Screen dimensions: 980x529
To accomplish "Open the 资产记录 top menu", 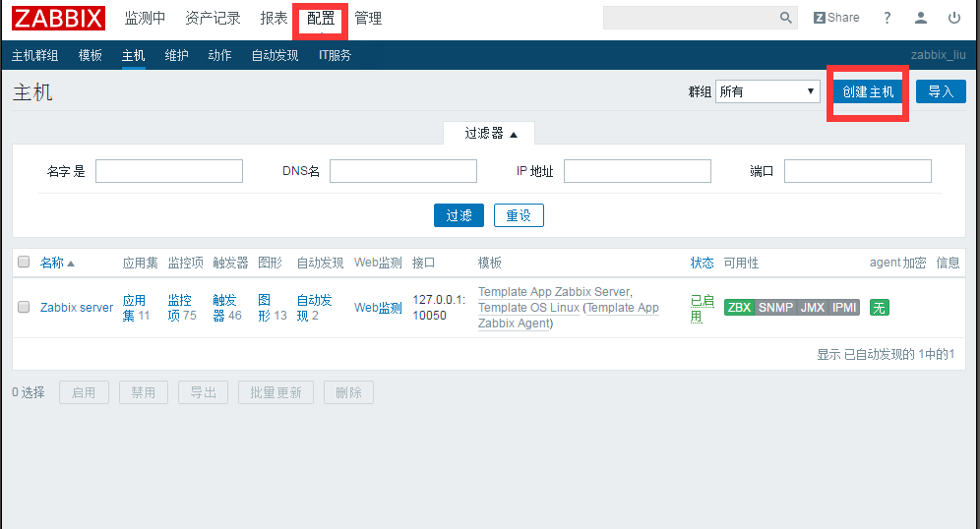I will 213,18.
